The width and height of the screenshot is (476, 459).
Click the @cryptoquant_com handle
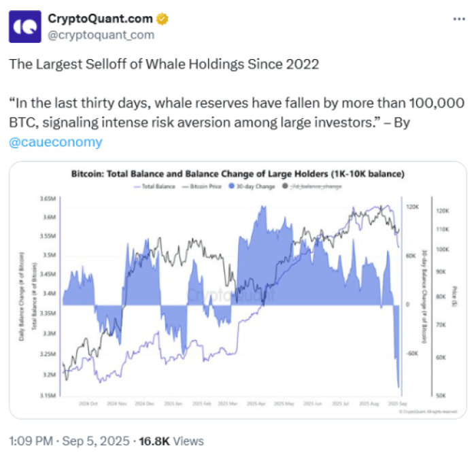coord(101,35)
